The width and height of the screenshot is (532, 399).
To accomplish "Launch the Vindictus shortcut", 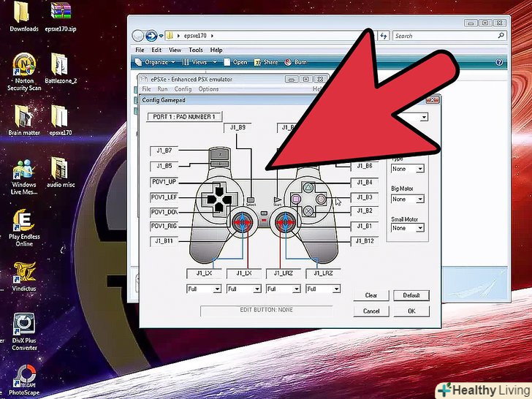I will coord(23,273).
